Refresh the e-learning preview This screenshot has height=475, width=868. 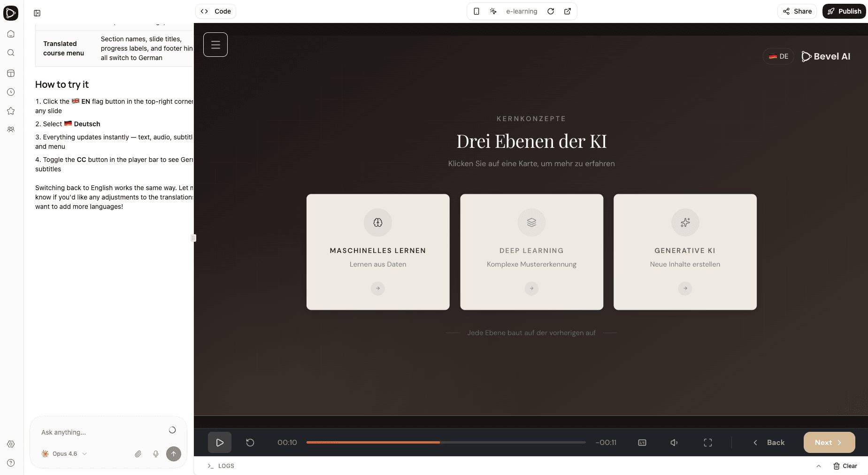551,11
